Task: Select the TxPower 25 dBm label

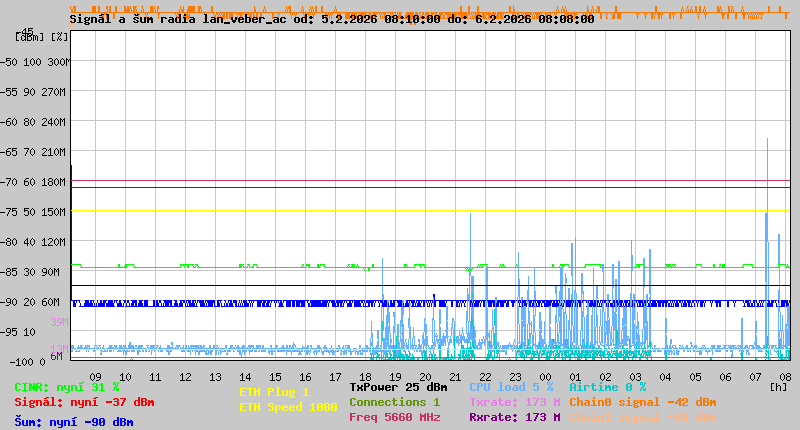Action: 398,387
